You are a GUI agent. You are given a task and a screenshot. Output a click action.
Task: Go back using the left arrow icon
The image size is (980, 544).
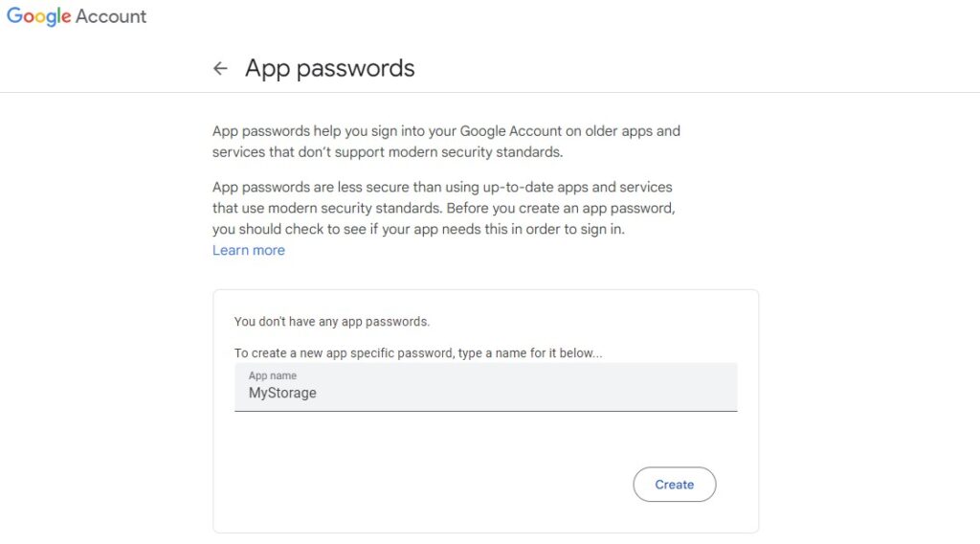pyautogui.click(x=220, y=68)
